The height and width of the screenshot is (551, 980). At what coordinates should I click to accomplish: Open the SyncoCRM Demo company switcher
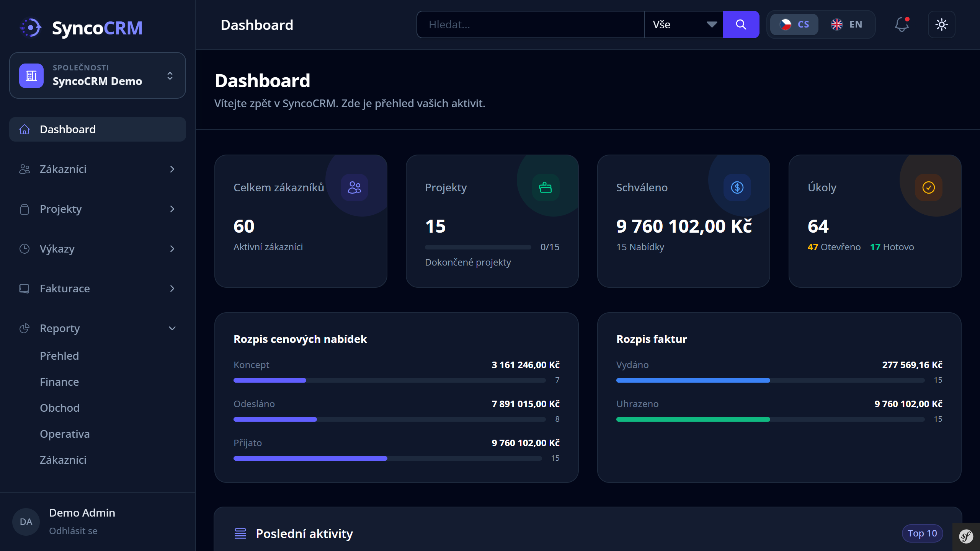click(x=98, y=75)
